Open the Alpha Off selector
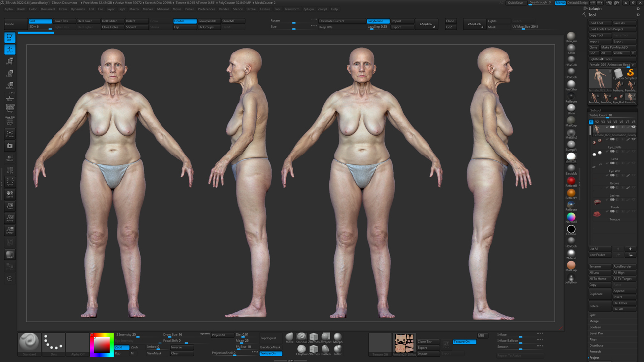Screen dimensions: 644x362 coord(77,344)
